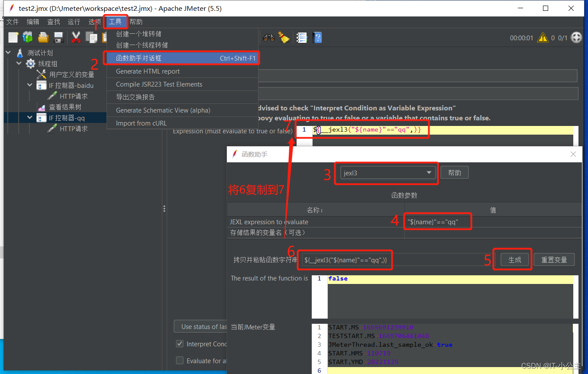This screenshot has height=374, width=588.
Task: Toggle the Evaluate for all children checkbox
Action: (180, 360)
